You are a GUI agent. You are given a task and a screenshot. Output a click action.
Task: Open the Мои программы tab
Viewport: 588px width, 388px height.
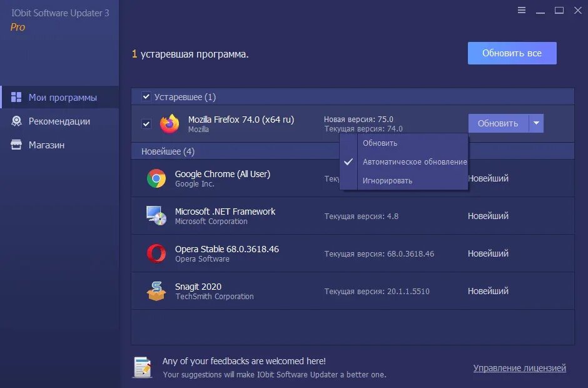[60, 97]
